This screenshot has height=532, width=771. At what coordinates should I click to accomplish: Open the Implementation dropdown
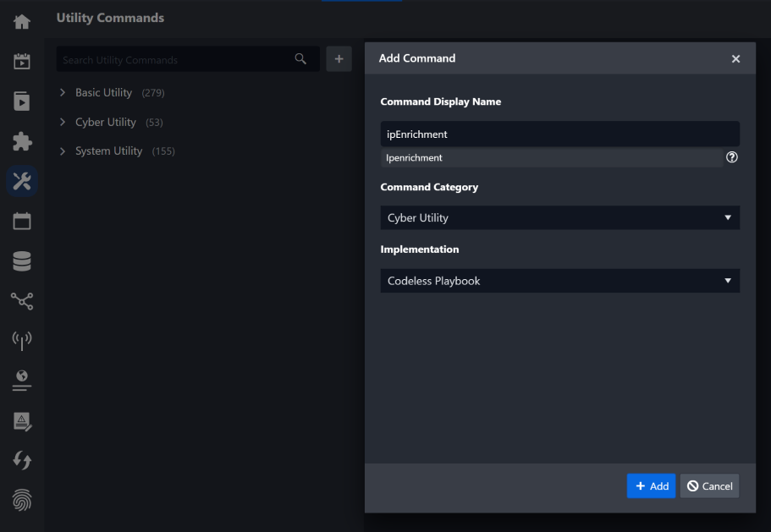tap(559, 280)
